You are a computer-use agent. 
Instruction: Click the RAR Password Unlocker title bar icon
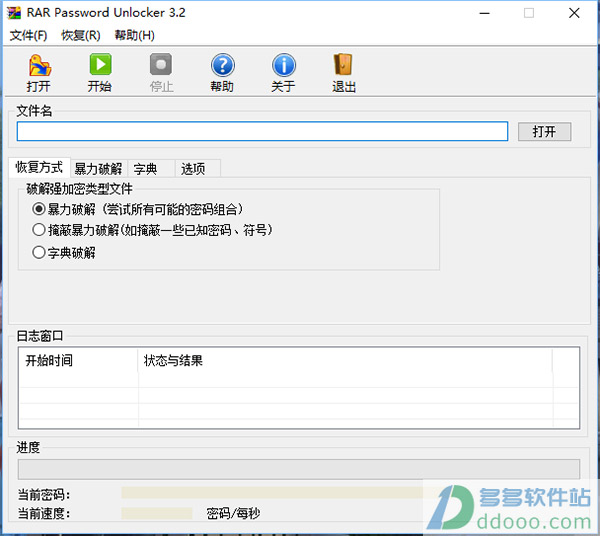(14, 13)
